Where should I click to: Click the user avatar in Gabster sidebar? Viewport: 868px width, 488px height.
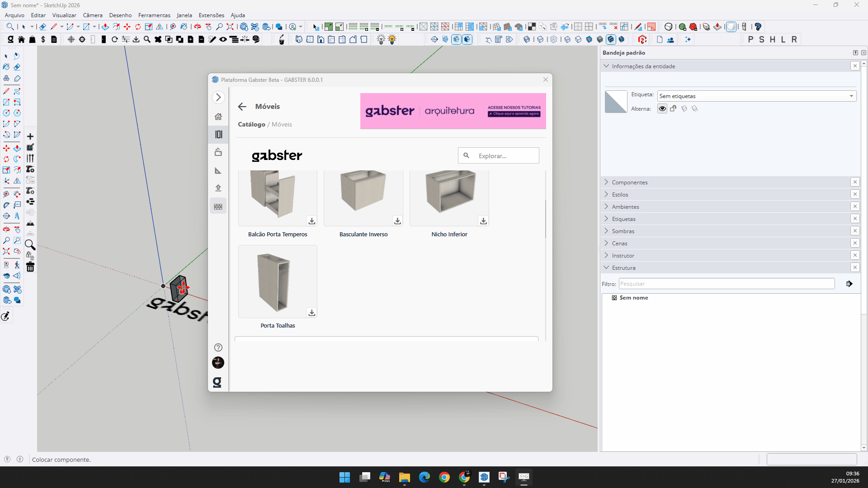click(218, 362)
